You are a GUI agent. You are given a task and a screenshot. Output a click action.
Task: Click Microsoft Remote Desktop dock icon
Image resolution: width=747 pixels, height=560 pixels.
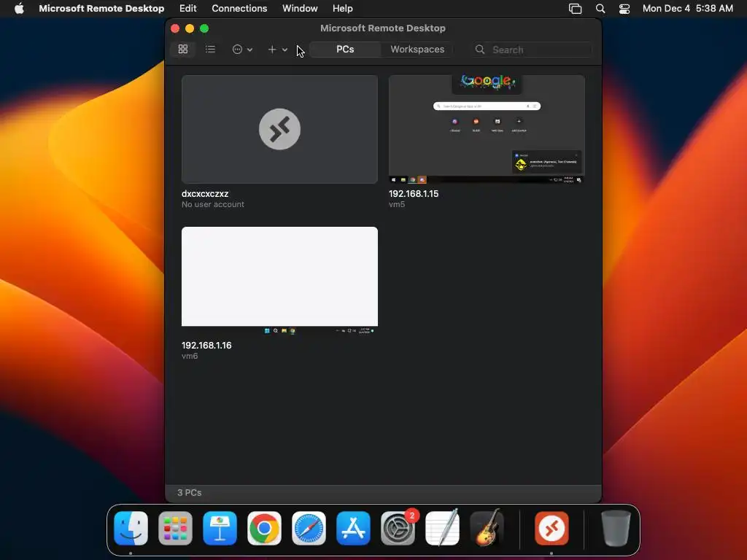pyautogui.click(x=551, y=528)
